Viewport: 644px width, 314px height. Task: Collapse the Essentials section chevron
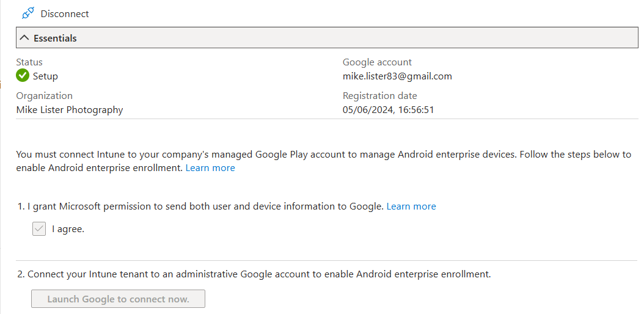point(24,38)
